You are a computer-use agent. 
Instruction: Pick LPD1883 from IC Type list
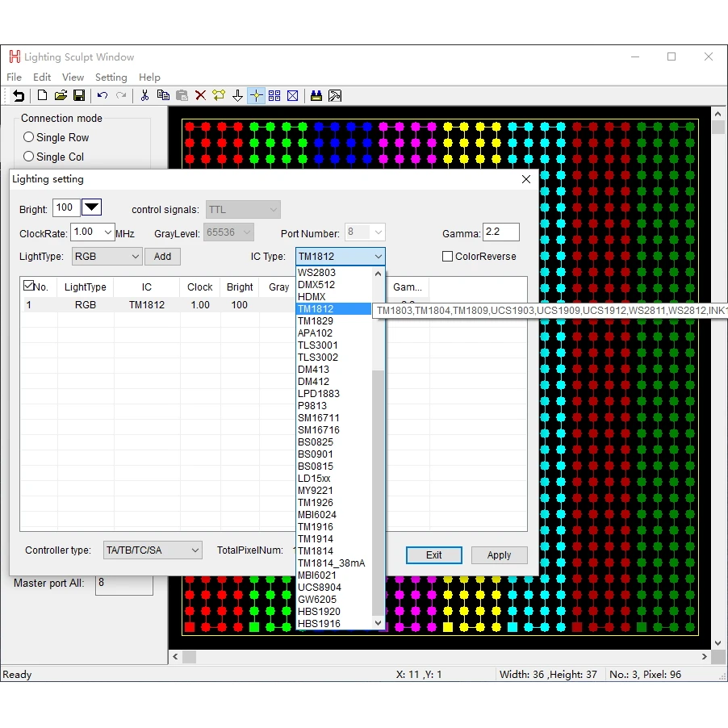(334, 394)
